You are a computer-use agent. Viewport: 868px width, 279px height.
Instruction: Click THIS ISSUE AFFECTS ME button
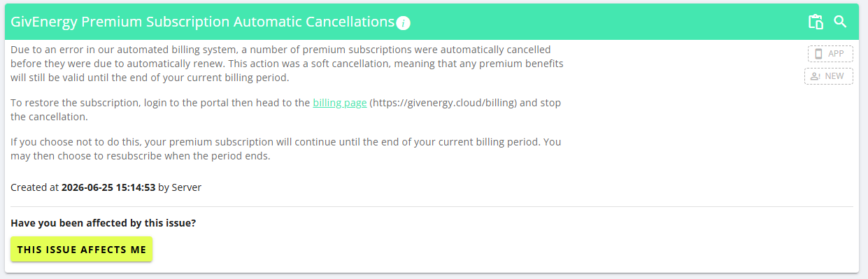click(x=82, y=250)
